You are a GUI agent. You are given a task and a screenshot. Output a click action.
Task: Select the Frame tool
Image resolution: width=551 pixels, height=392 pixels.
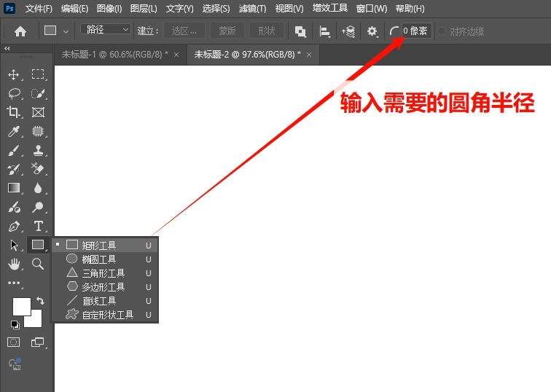point(38,112)
